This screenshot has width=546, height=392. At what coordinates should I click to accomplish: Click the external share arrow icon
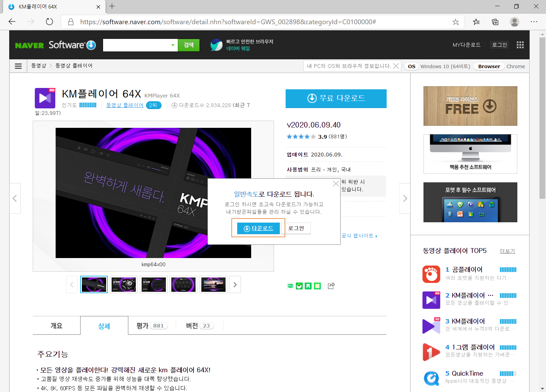point(331,286)
